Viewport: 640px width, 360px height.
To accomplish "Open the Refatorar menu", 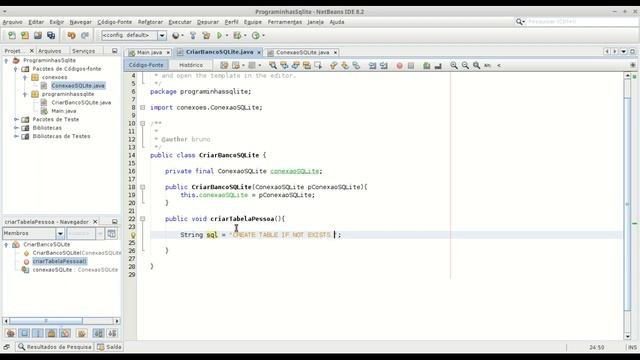I will coord(150,22).
